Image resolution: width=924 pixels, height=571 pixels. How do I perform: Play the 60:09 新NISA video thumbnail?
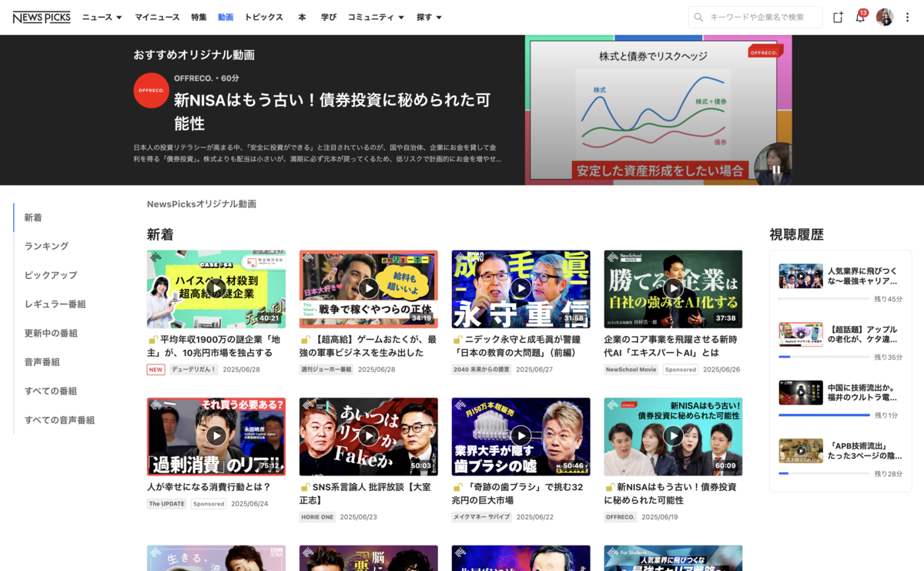(674, 436)
